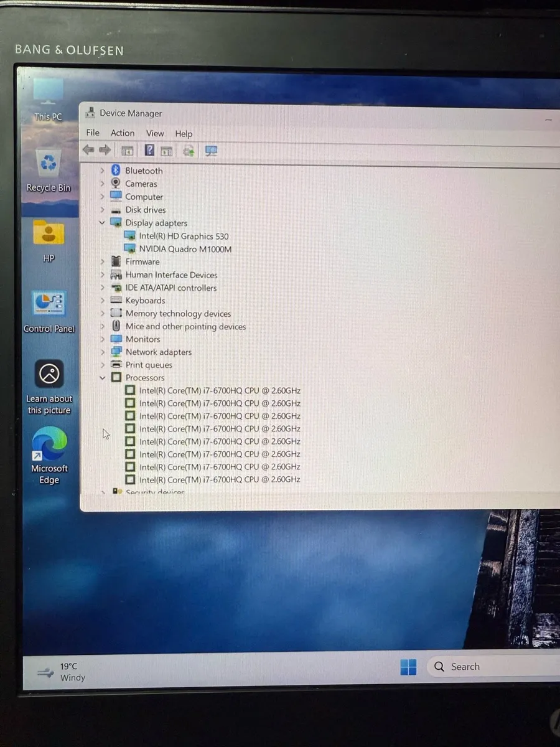Open the 19°C Windy weather widget
The image size is (560, 747).
pyautogui.click(x=61, y=672)
